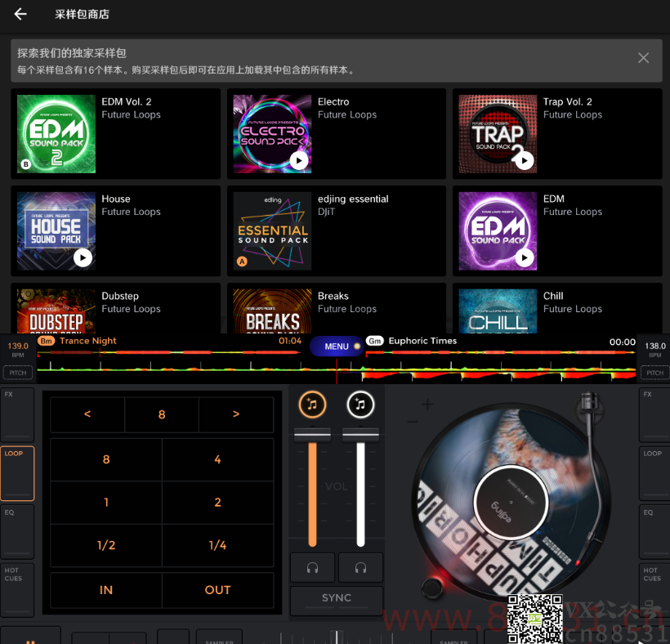This screenshot has height=644, width=670.
Task: Click the plus icon beside the turntable
Action: [427, 405]
